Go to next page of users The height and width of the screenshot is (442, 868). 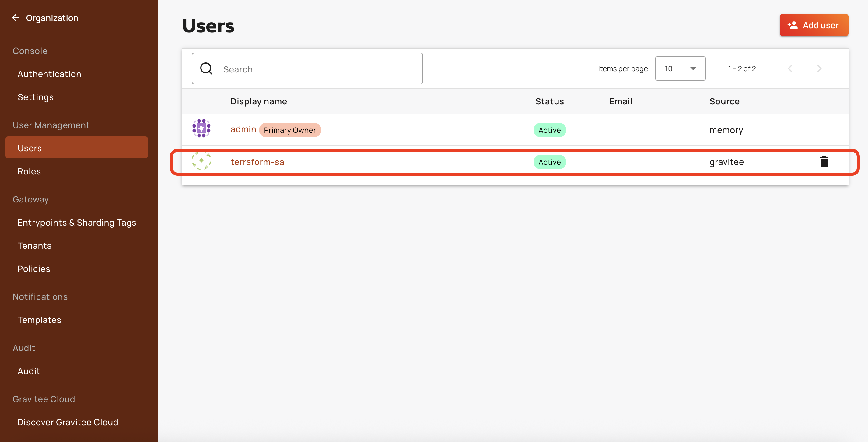coord(819,69)
